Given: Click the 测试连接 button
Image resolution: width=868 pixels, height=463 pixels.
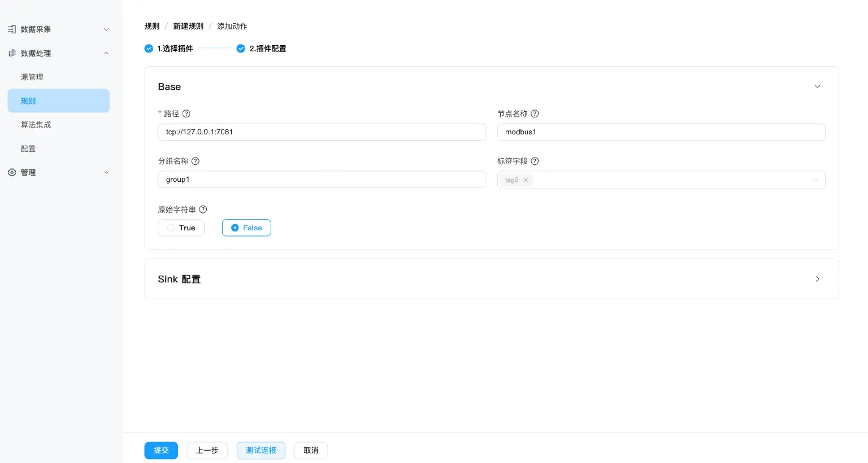Looking at the screenshot, I should click(x=261, y=451).
